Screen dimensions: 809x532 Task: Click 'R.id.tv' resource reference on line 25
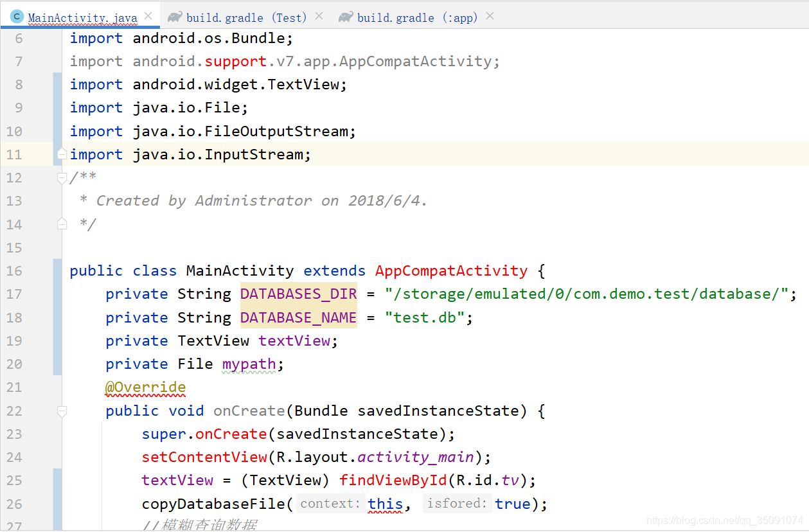(x=488, y=481)
